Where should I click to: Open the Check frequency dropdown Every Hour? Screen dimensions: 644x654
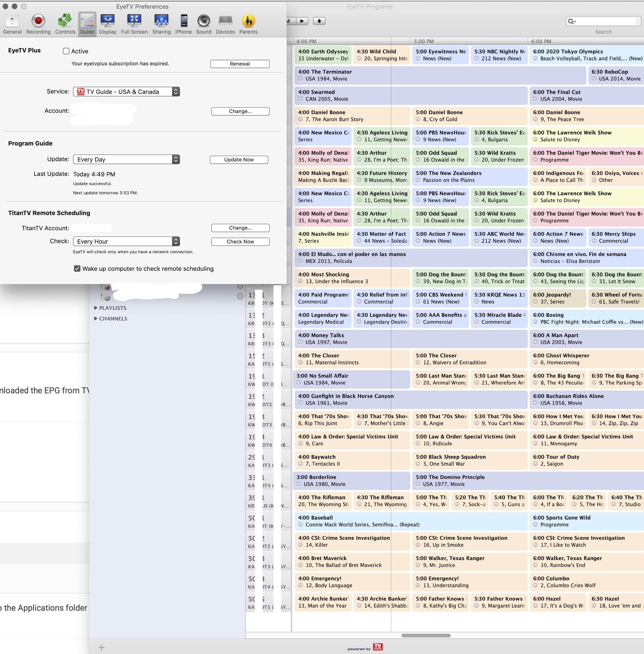coord(126,241)
